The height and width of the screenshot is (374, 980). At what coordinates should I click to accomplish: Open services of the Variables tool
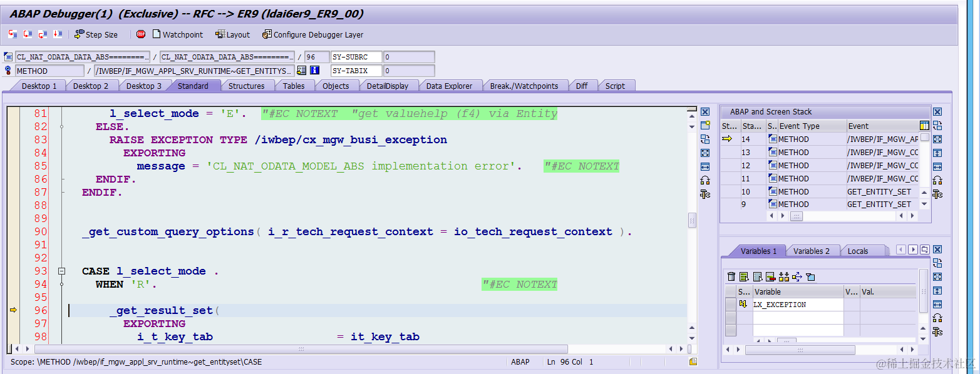tap(937, 331)
